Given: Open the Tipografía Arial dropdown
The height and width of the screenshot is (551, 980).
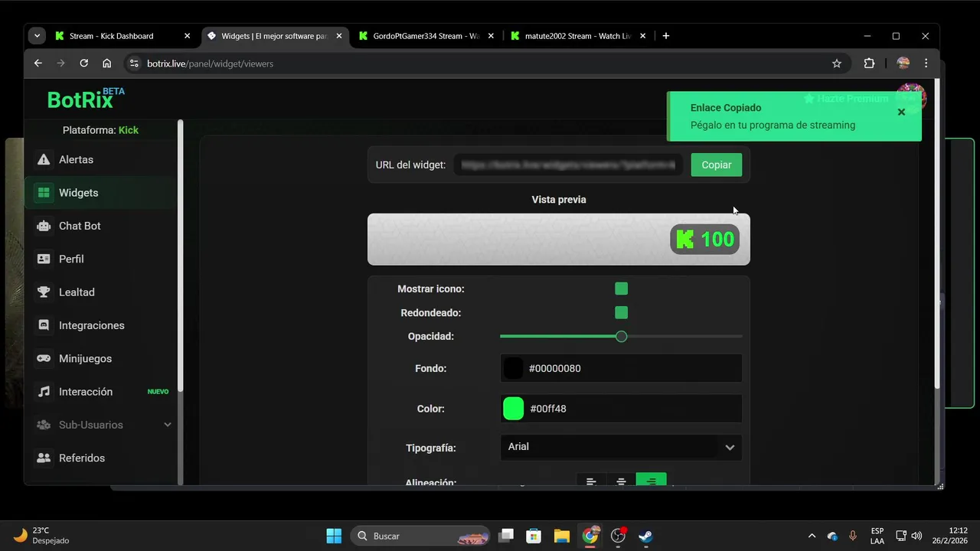Looking at the screenshot, I should click(x=621, y=447).
